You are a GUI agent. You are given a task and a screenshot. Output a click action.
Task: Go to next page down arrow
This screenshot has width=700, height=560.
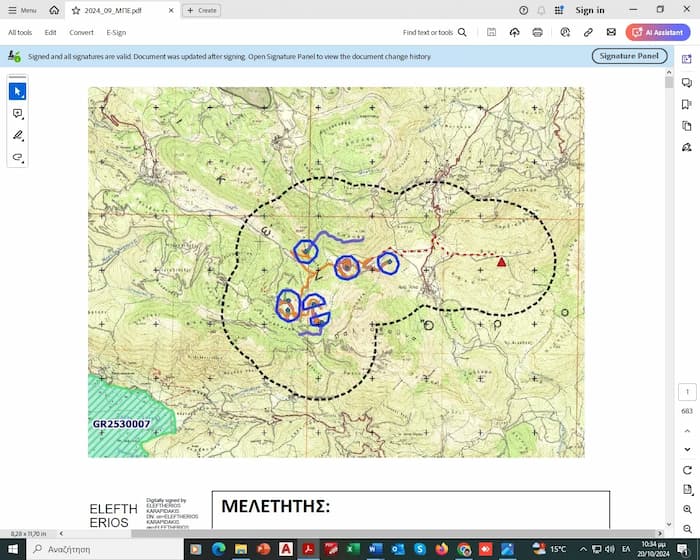click(687, 449)
